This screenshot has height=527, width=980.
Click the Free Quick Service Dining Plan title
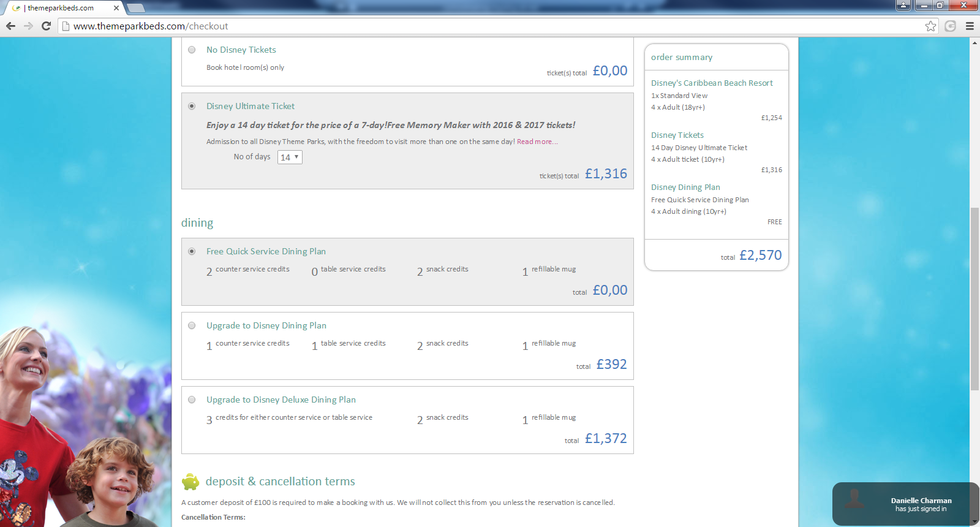pos(266,251)
